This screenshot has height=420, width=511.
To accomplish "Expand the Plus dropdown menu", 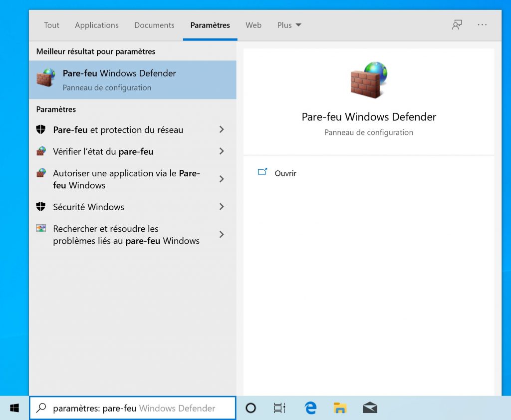I will pyautogui.click(x=289, y=25).
